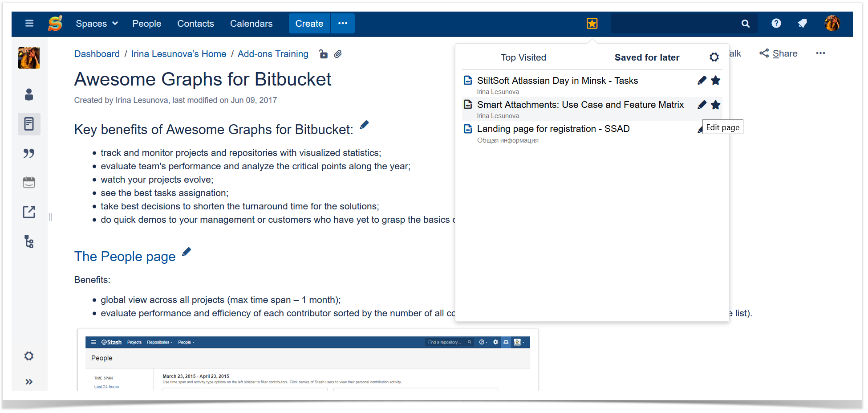Click the search magnifier icon
The height and width of the screenshot is (413, 868).
click(x=746, y=24)
